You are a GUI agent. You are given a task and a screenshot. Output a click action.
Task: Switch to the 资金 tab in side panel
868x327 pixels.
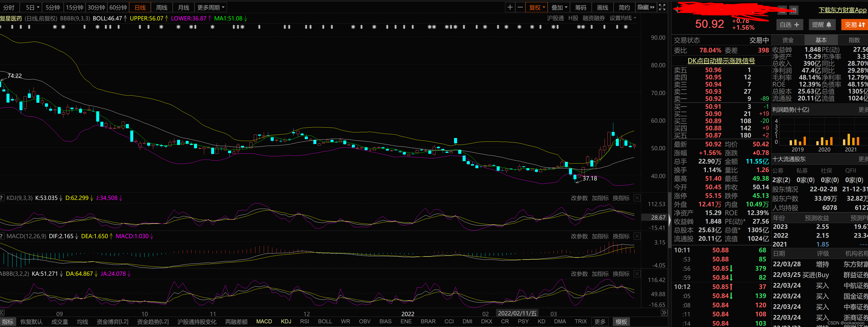[x=788, y=40]
